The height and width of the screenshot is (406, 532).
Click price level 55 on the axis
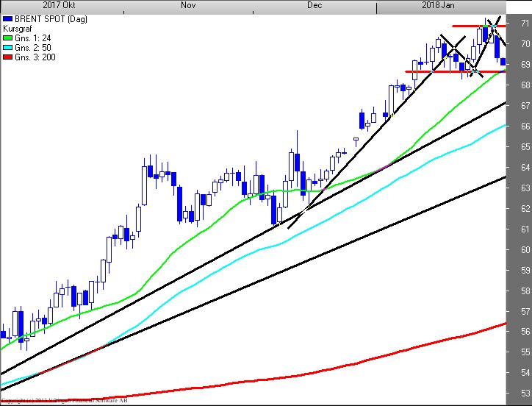pyautogui.click(x=525, y=352)
